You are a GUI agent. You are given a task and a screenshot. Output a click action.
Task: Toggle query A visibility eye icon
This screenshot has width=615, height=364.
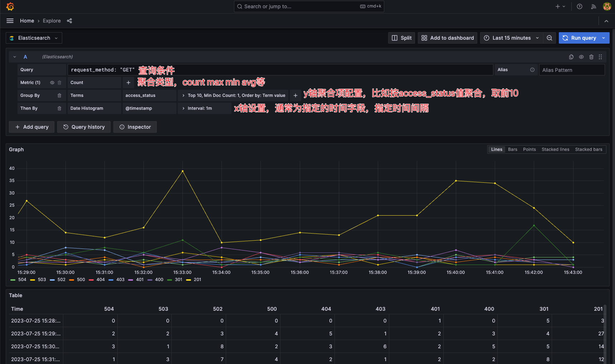point(581,57)
